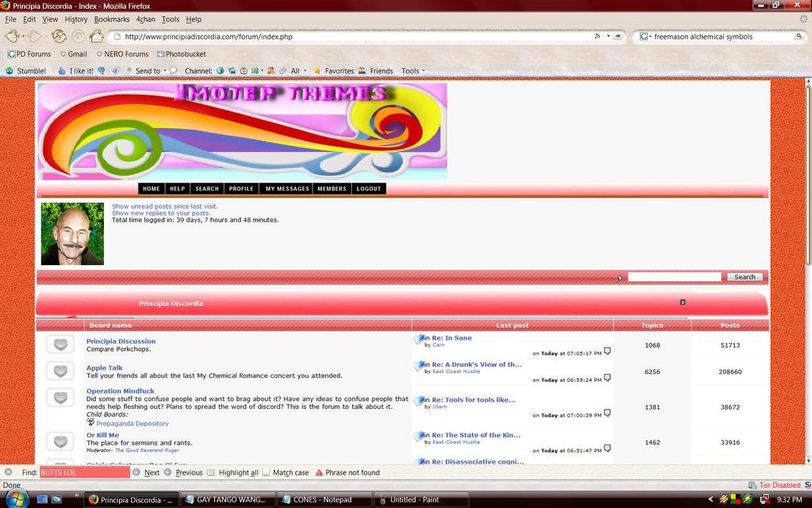Screen dimensions: 812x508
Task: Toggle Highlight all in Find bar
Action: (233, 472)
